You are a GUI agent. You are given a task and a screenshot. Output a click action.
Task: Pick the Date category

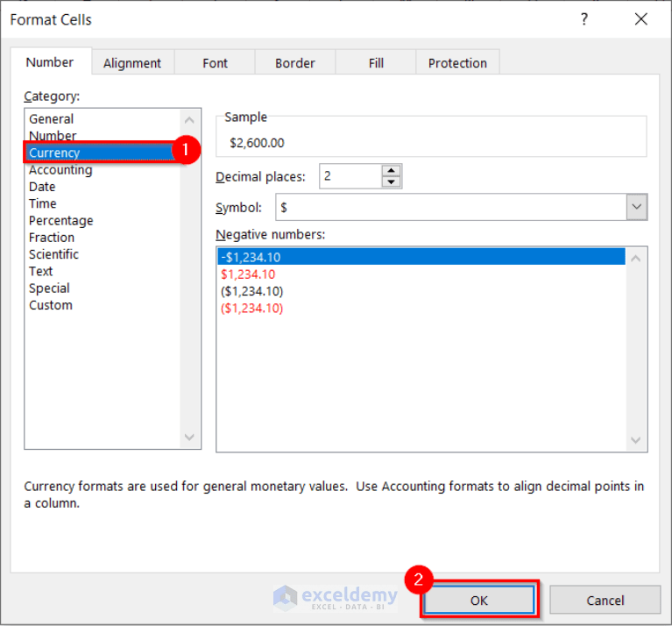pyautogui.click(x=103, y=187)
